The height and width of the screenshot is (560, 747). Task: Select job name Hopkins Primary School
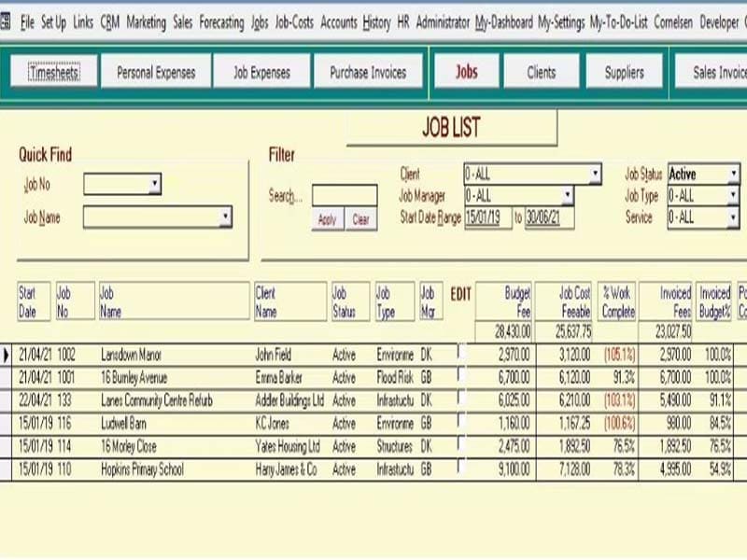143,469
